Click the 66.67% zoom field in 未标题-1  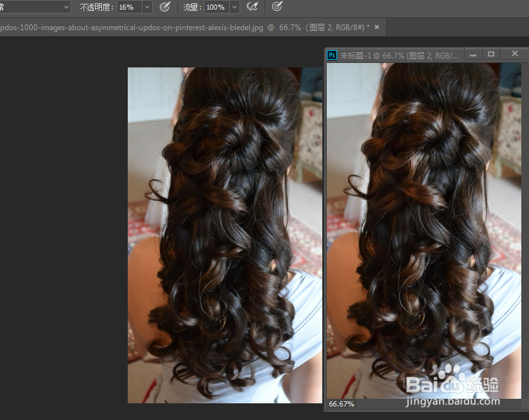click(x=342, y=404)
